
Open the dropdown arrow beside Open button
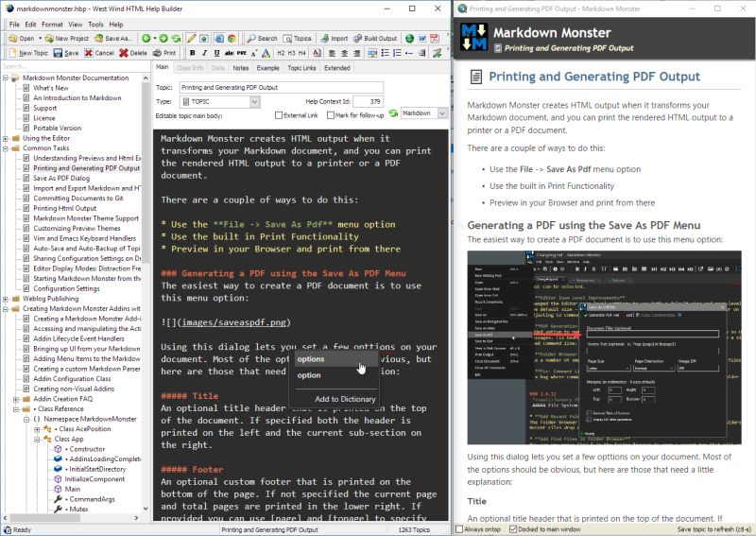coord(40,38)
